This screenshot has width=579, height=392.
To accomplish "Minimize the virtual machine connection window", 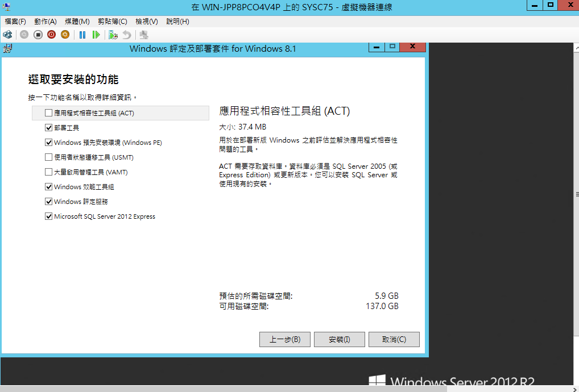I will (534, 5).
